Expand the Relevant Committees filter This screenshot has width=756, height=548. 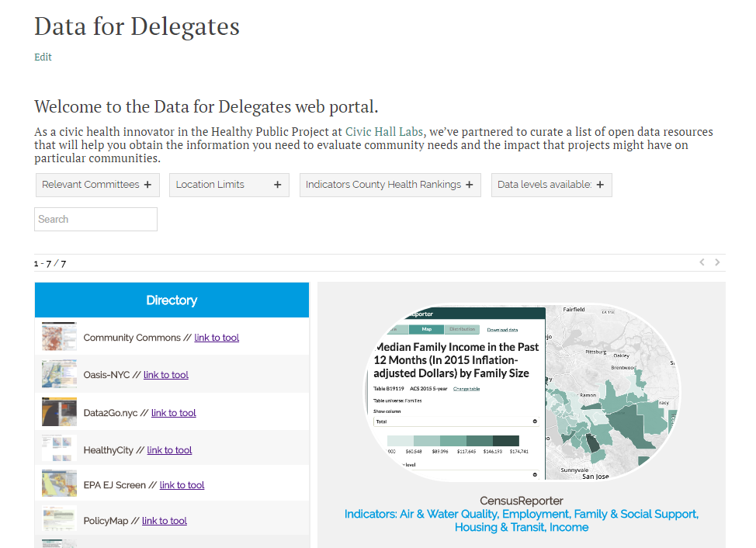(97, 185)
